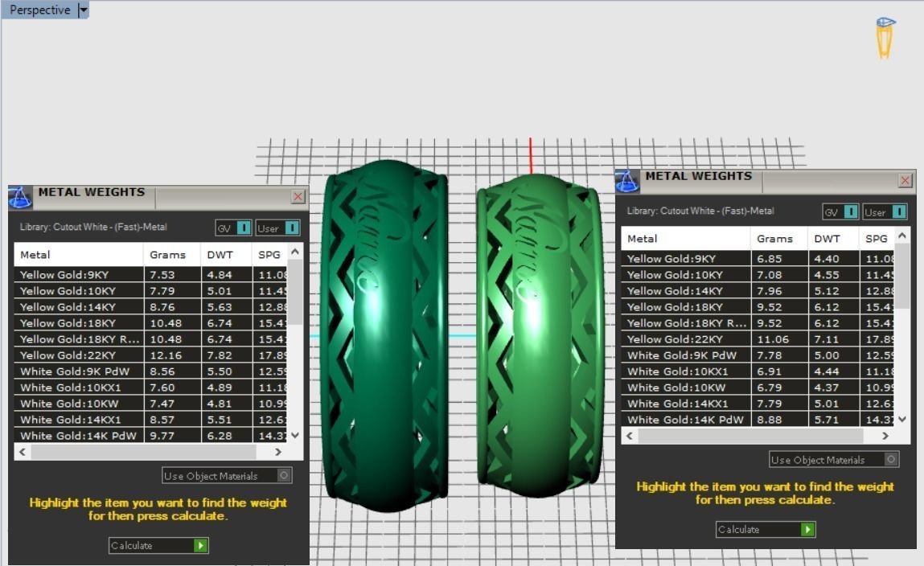Viewport: 924px width, 566px height.
Task: Sort by Grams column in right panel
Action: click(x=779, y=239)
